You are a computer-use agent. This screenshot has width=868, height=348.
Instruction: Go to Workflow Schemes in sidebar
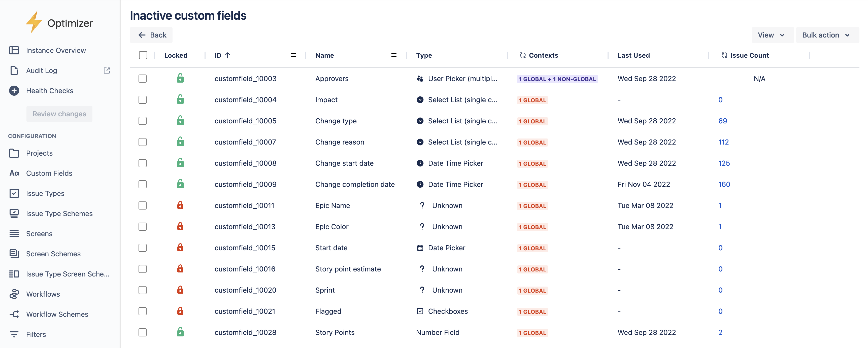(x=57, y=314)
